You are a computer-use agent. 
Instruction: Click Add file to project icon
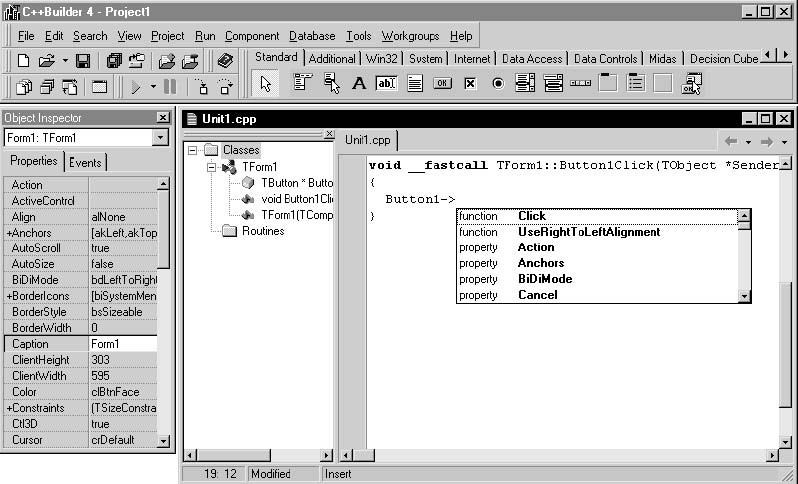coord(166,61)
